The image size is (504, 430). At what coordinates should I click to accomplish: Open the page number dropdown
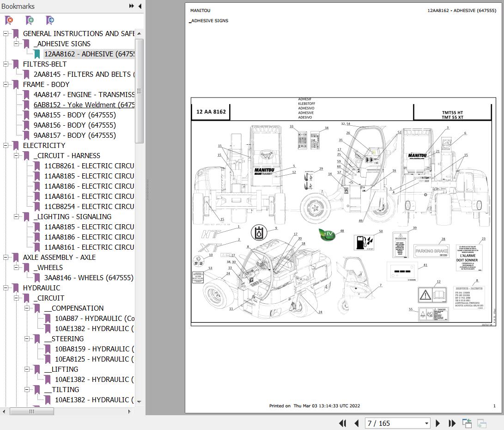[x=426, y=424]
